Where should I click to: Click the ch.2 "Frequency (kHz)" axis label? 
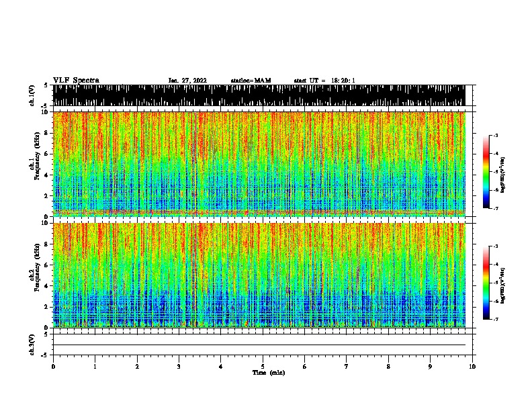click(37, 267)
